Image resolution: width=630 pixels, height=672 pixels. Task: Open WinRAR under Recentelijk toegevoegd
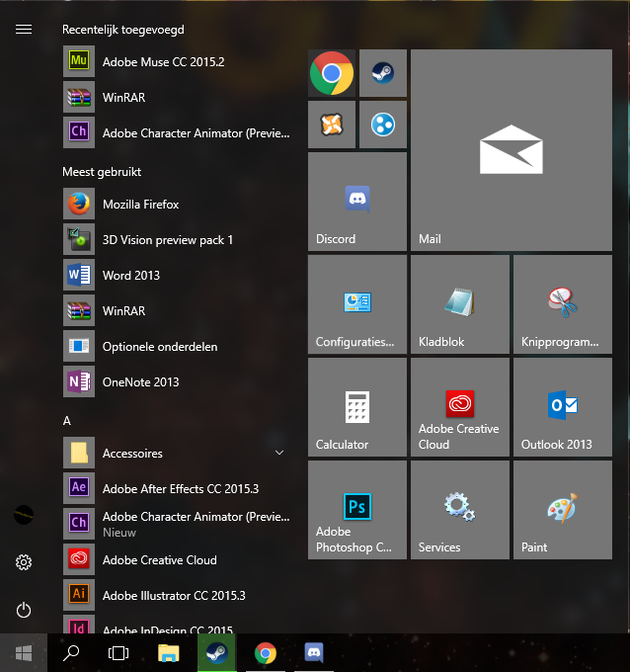[x=178, y=97]
